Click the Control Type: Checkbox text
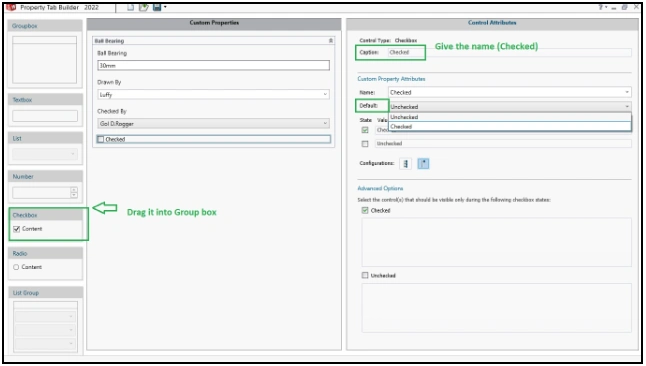Viewport: 646px width, 366px height. click(x=388, y=40)
